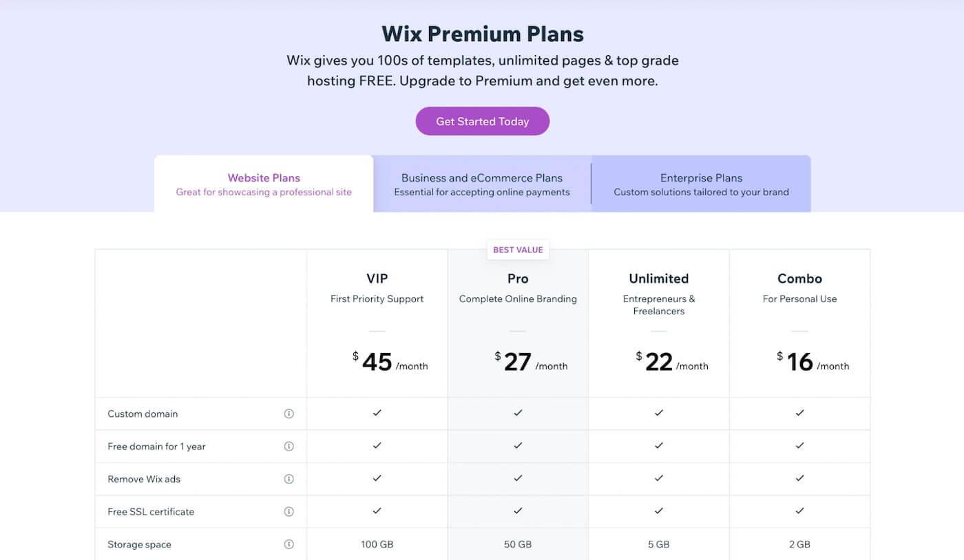Viewport: 964px width, 560px height.
Task: Select the VIP plan heading
Action: (x=377, y=279)
